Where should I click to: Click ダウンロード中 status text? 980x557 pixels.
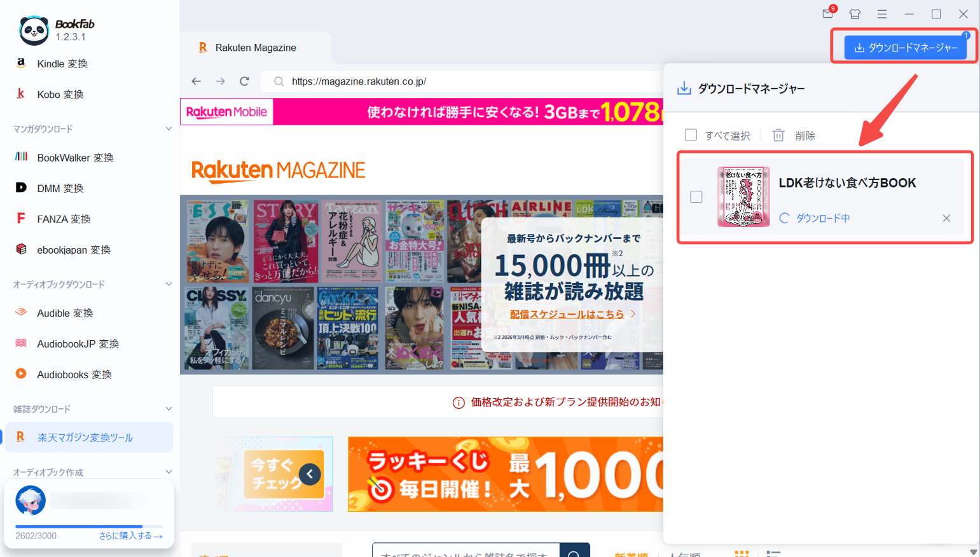pos(823,218)
